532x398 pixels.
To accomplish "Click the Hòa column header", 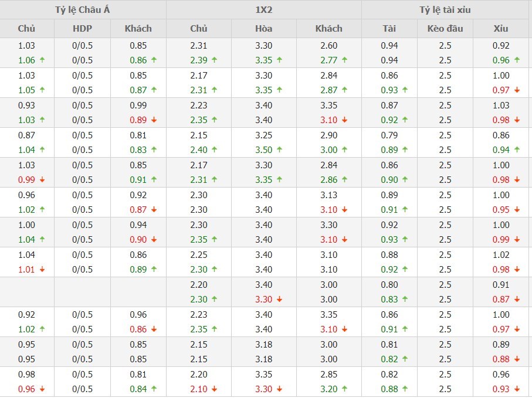I will (x=263, y=28).
